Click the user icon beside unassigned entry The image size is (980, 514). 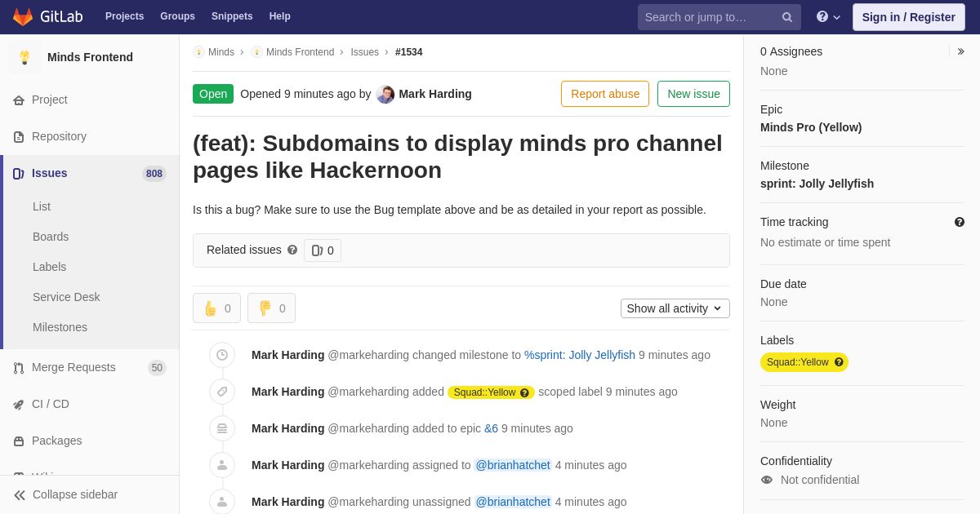coord(222,502)
